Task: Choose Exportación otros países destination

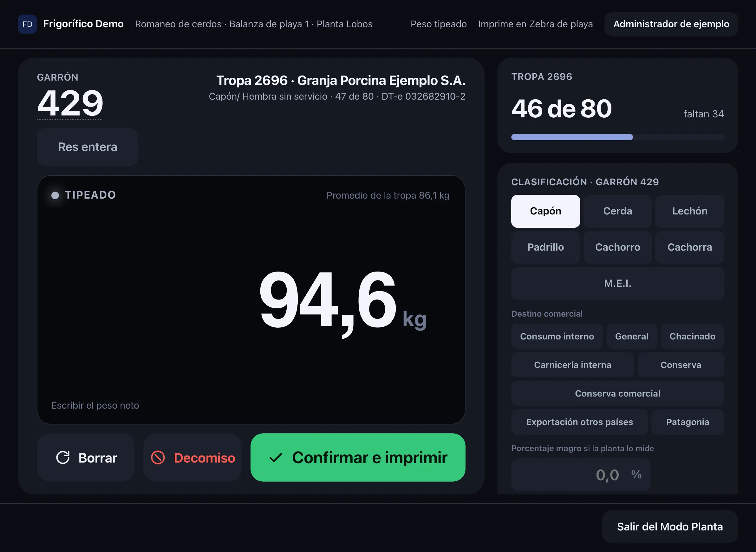Action: pyautogui.click(x=579, y=422)
